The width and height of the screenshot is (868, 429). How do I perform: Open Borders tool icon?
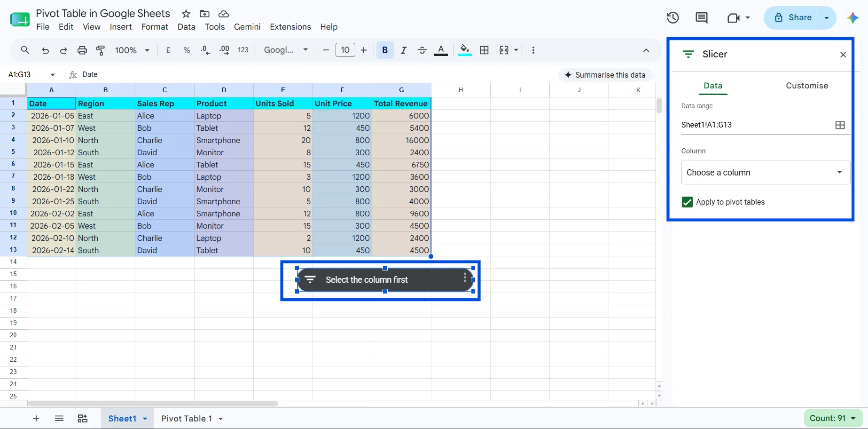pos(485,50)
